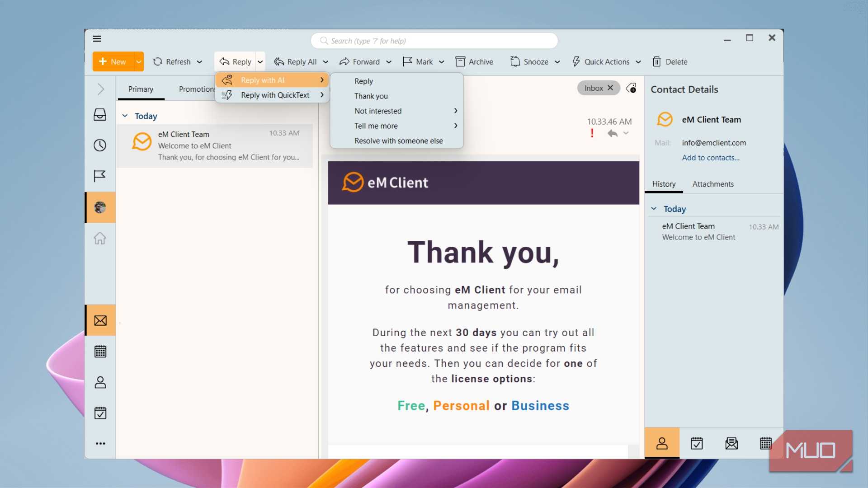The height and width of the screenshot is (488, 868).
Task: Remove the Inbox tag with X
Action: pyautogui.click(x=610, y=88)
